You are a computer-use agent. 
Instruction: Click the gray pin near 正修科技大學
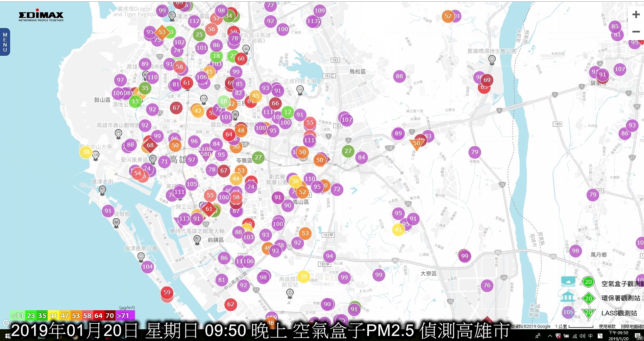pyautogui.click(x=300, y=90)
